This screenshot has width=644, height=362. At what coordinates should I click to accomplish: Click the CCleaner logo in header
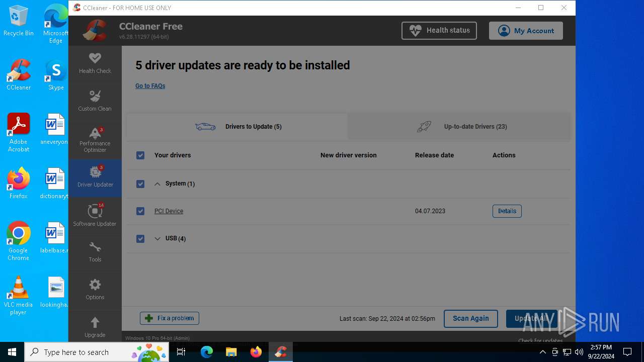coord(96,31)
